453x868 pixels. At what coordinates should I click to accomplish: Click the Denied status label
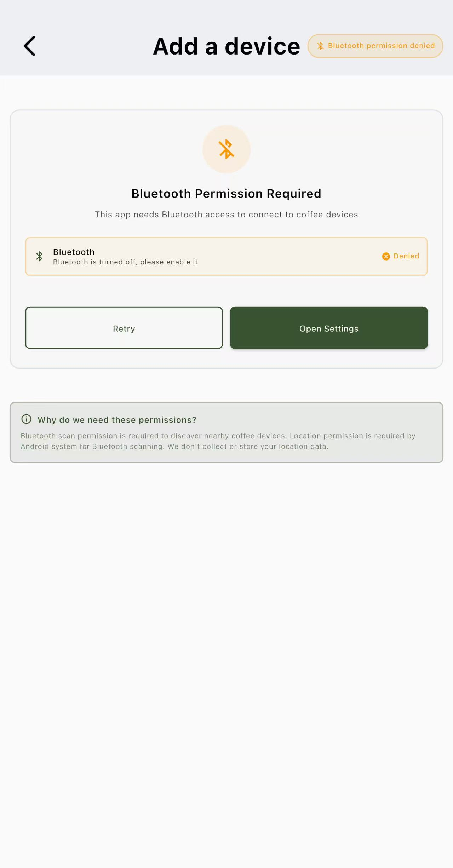pyautogui.click(x=406, y=256)
